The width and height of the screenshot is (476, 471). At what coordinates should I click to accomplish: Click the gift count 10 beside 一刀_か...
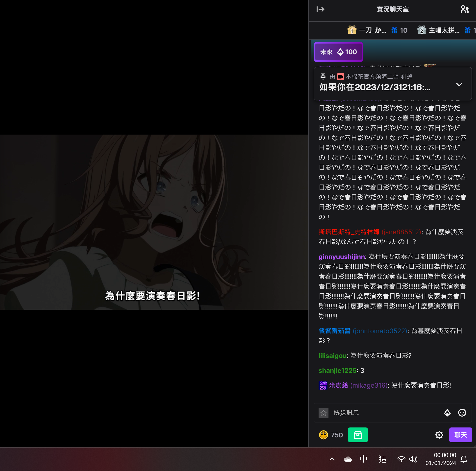pyautogui.click(x=403, y=30)
